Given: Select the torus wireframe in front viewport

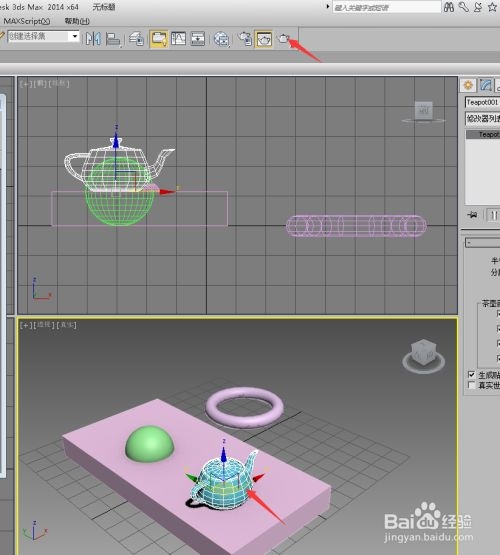Looking at the screenshot, I should (356, 226).
